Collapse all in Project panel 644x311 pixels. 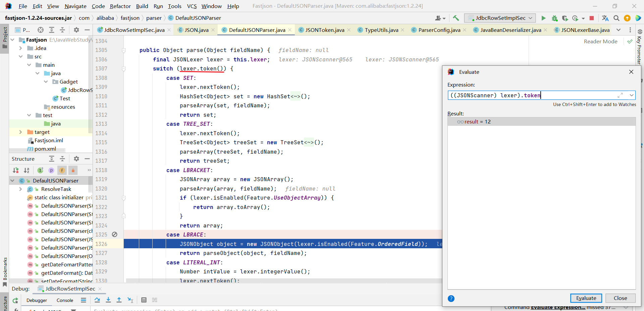62,30
